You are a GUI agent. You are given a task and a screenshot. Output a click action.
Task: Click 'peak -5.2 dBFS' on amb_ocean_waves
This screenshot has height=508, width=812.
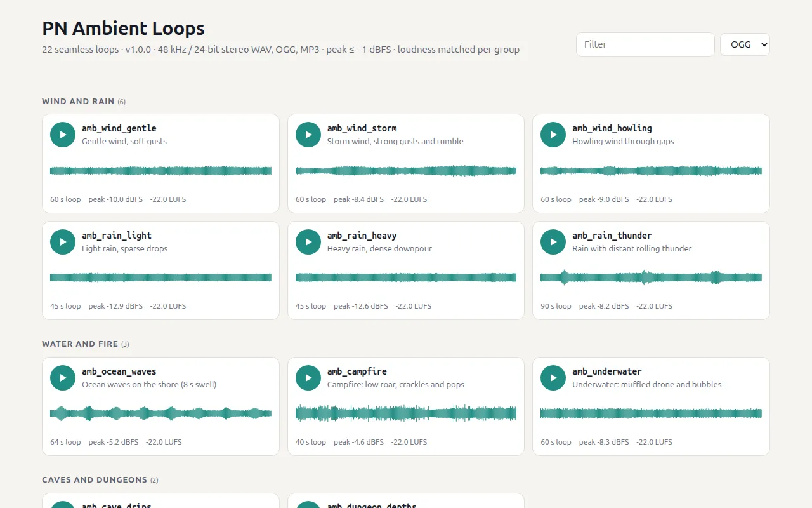pos(114,442)
